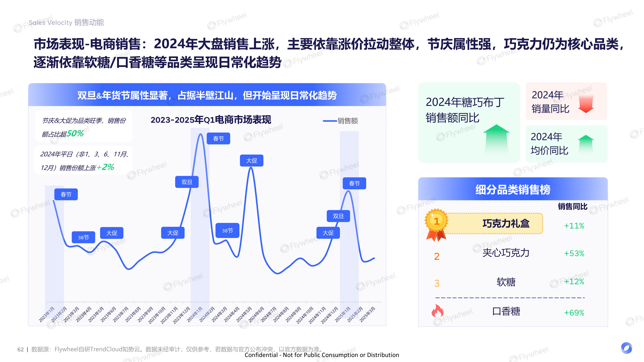
Task: Click the 双旦 label near 2023年12月
Action: pyautogui.click(x=187, y=182)
